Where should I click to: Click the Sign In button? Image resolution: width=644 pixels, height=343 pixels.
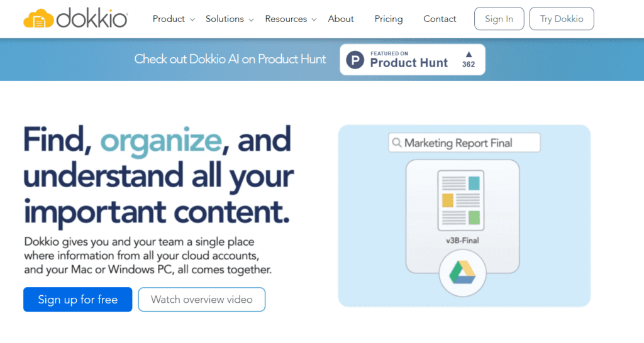[499, 19]
